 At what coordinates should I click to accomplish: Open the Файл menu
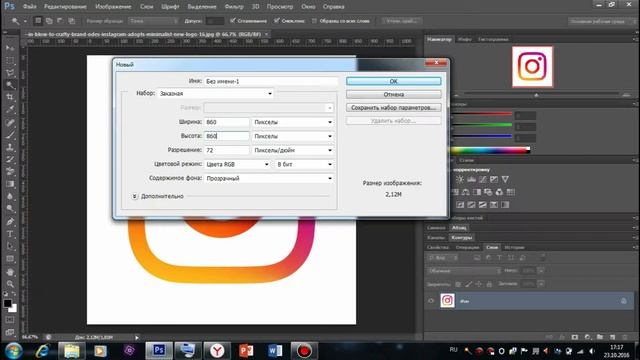click(x=29, y=7)
